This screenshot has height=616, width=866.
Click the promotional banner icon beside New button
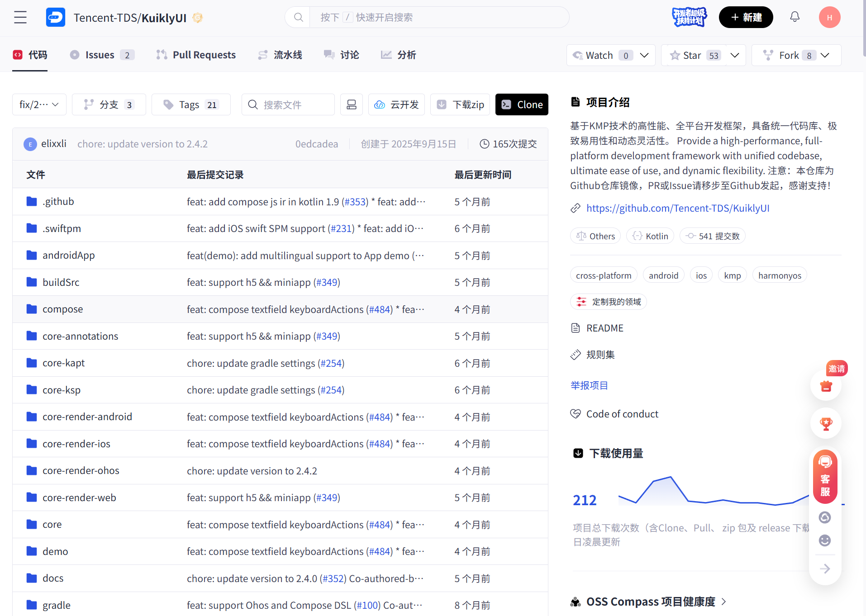[690, 17]
